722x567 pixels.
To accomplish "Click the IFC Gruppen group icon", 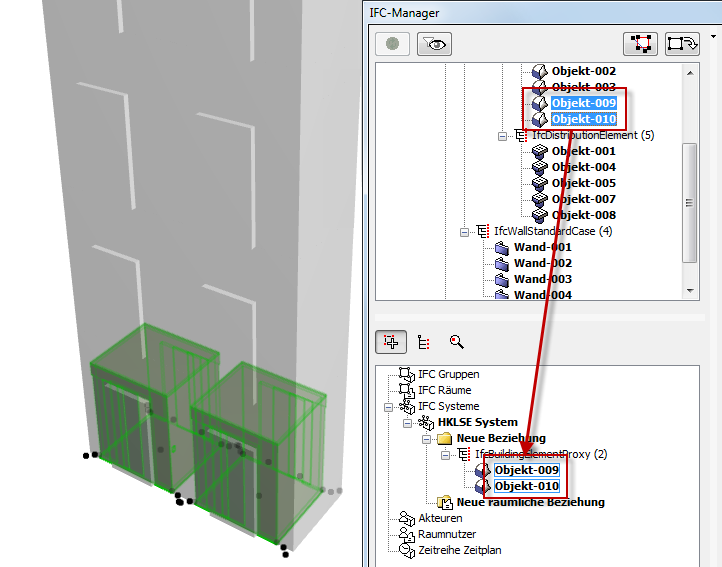I will [x=407, y=374].
